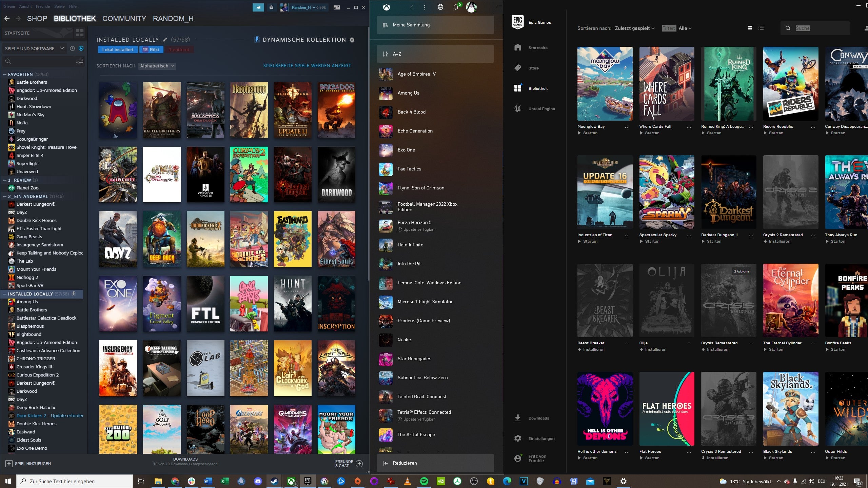Switch to COMMUNITY tab in Steam
The image size is (868, 488).
(124, 19)
